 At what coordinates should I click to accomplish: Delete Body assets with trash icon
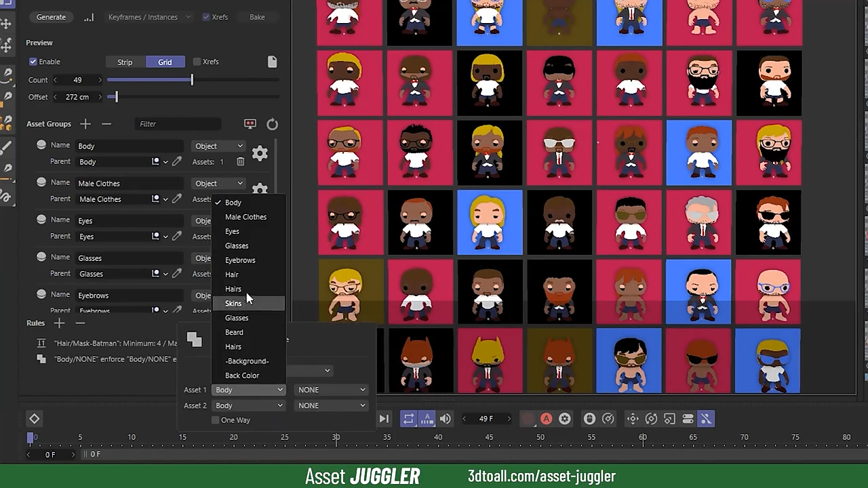pos(240,162)
